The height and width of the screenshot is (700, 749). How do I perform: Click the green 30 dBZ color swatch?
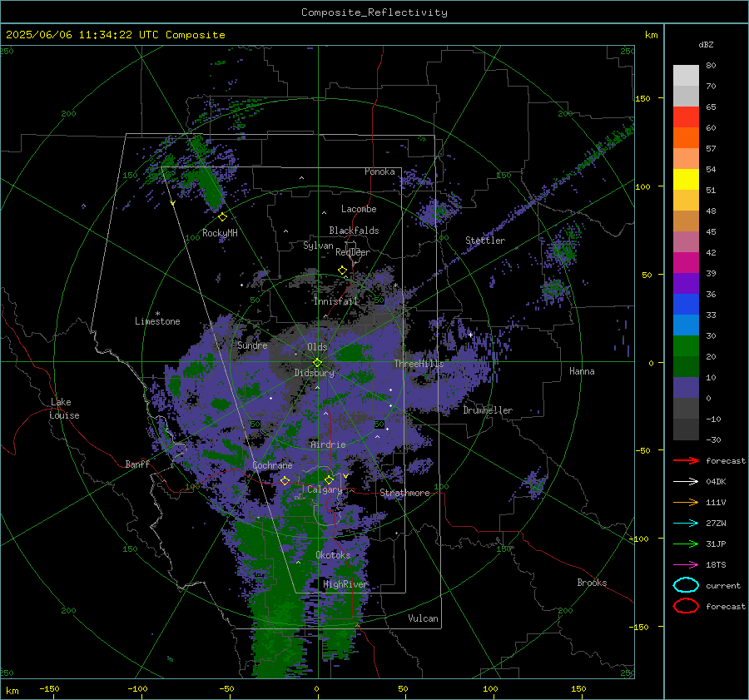686,345
